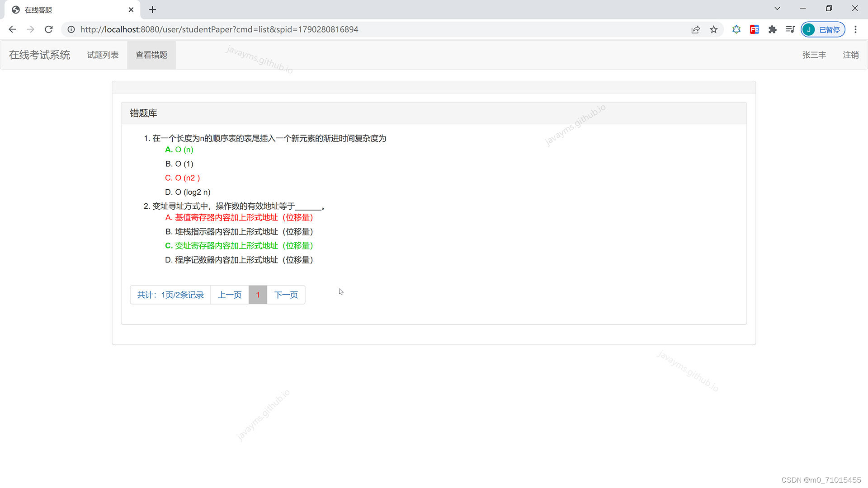Click the chevron next to minimize button
Image resolution: width=868 pixels, height=488 pixels.
[x=777, y=8]
